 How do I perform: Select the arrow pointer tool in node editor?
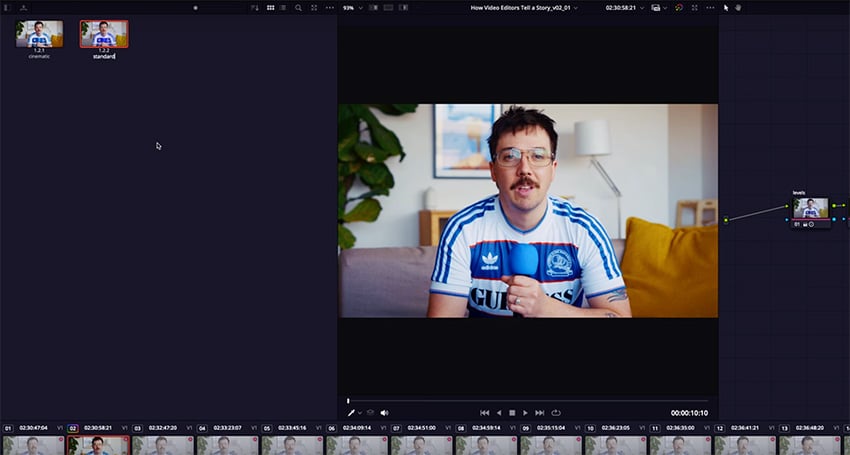(726, 8)
